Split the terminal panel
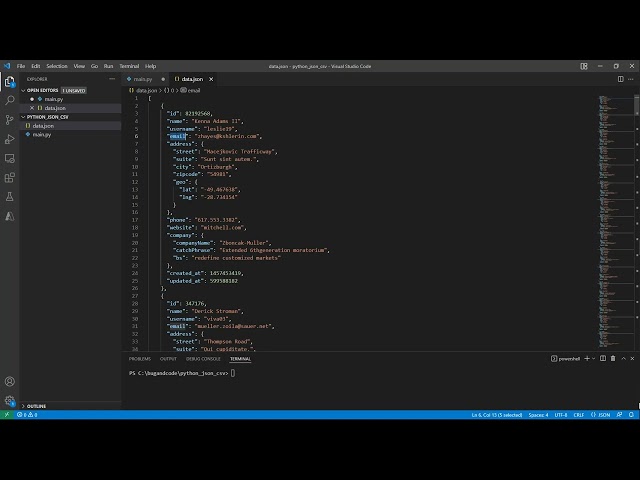The width and height of the screenshot is (640, 480). tap(603, 358)
